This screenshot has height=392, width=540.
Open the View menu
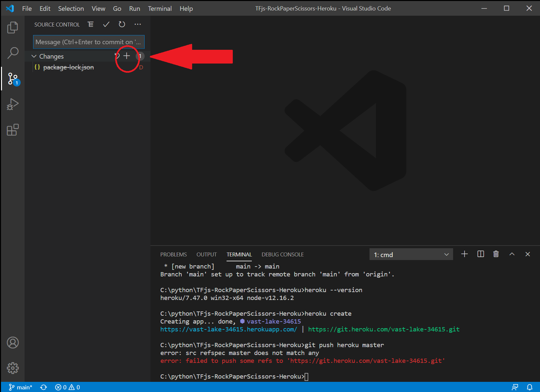98,9
